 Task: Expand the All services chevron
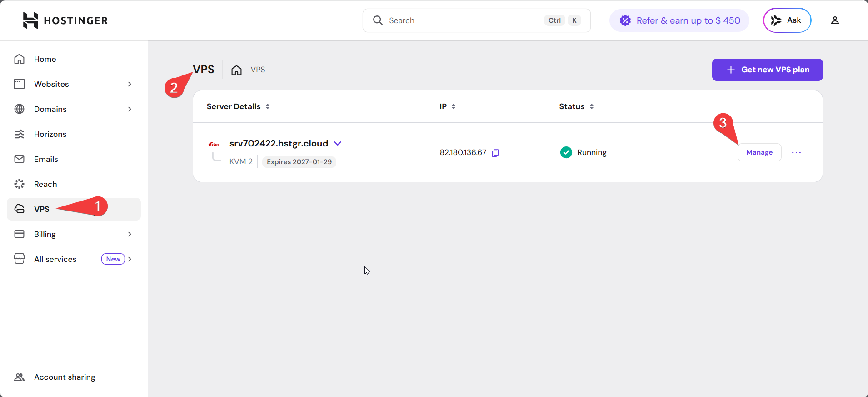(x=130, y=259)
